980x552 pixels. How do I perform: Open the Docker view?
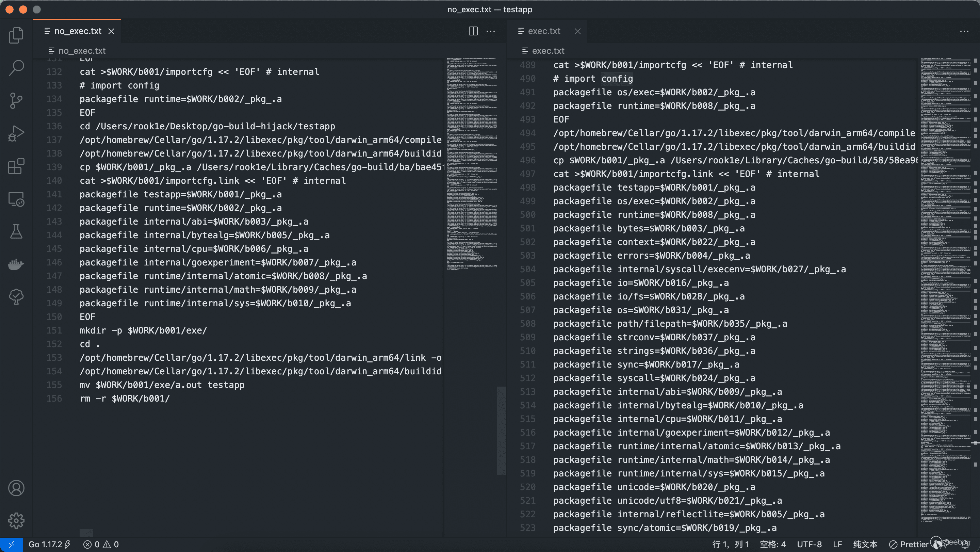pyautogui.click(x=16, y=264)
